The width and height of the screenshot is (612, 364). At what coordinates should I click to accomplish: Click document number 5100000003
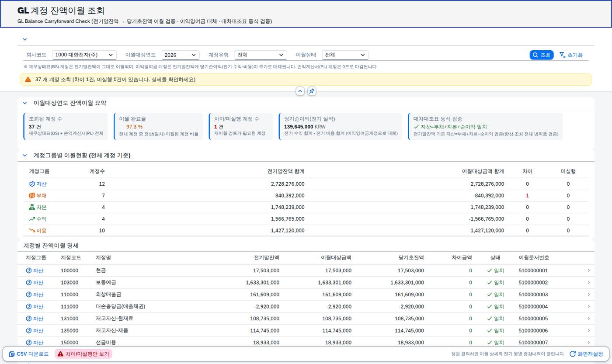coord(533,295)
